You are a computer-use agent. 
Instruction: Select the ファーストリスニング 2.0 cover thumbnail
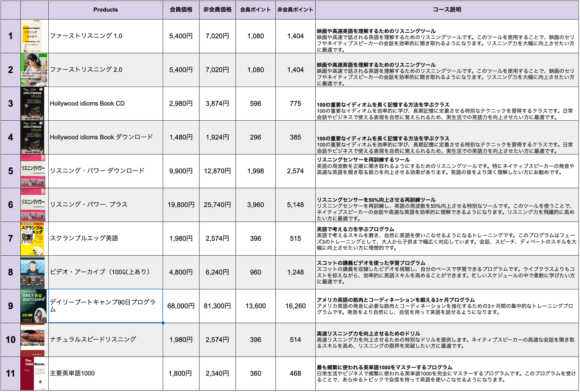tap(34, 70)
